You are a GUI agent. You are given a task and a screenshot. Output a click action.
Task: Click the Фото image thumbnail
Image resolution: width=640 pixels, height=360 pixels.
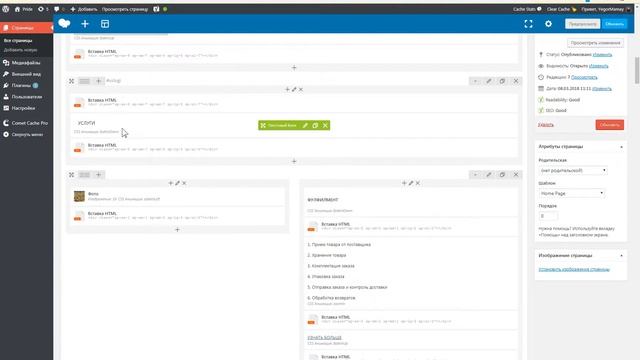[79, 196]
